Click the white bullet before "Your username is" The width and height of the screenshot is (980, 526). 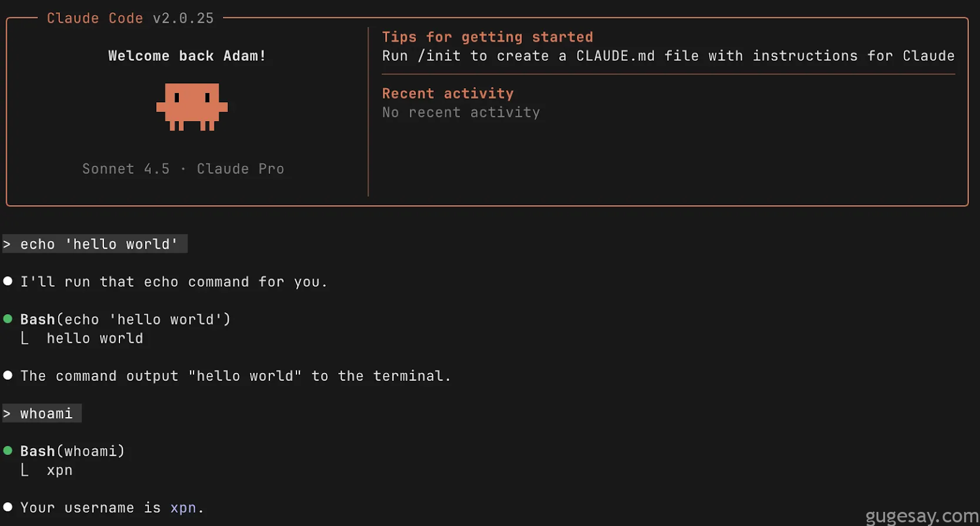click(8, 507)
